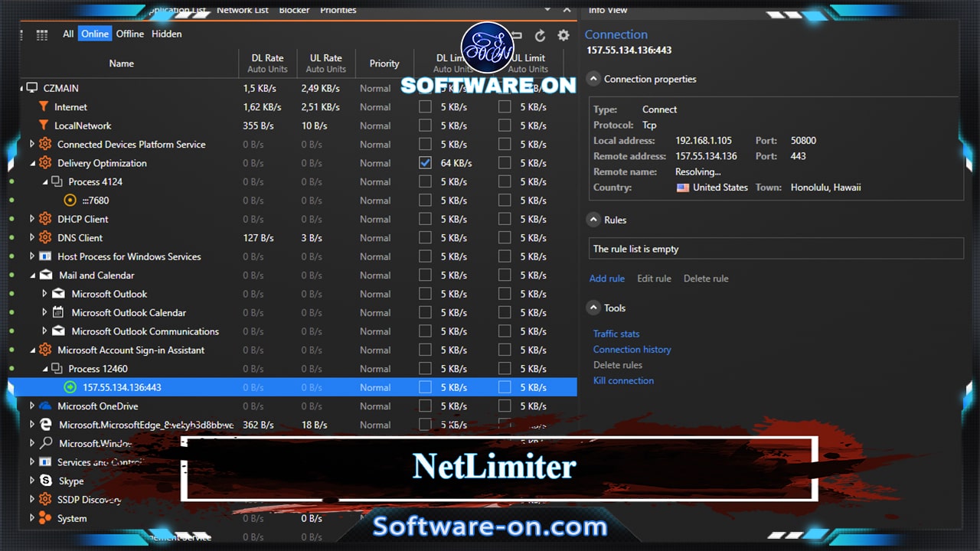Click Connected Devices Platform Service gear icon

coord(45,144)
